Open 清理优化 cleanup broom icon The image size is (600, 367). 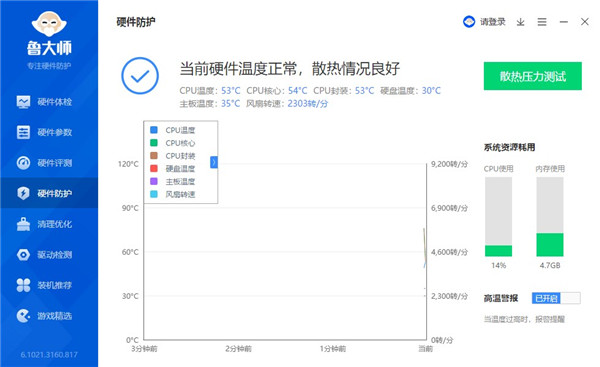click(23, 224)
